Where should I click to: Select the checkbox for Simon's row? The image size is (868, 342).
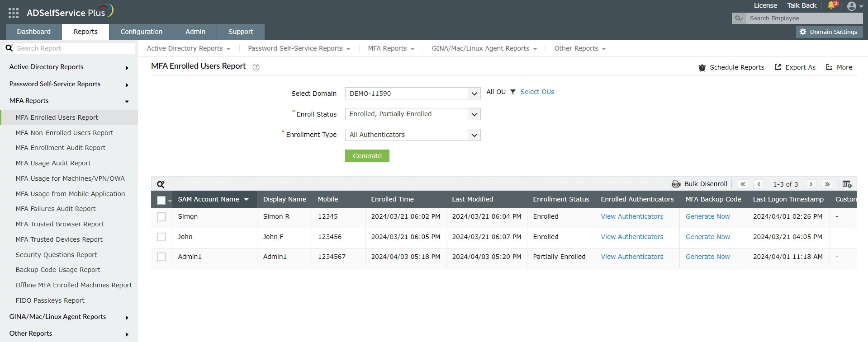(161, 217)
